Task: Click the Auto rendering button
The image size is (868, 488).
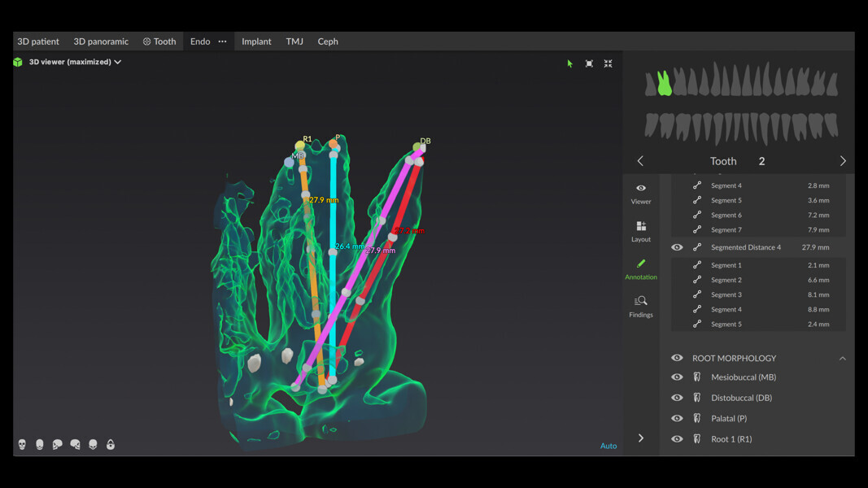Action: (608, 446)
